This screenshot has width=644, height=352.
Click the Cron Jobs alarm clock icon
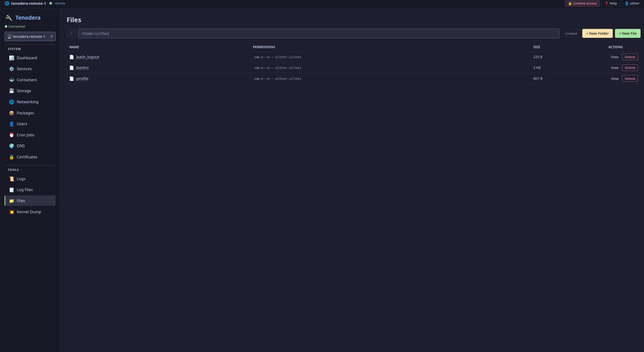(11, 135)
